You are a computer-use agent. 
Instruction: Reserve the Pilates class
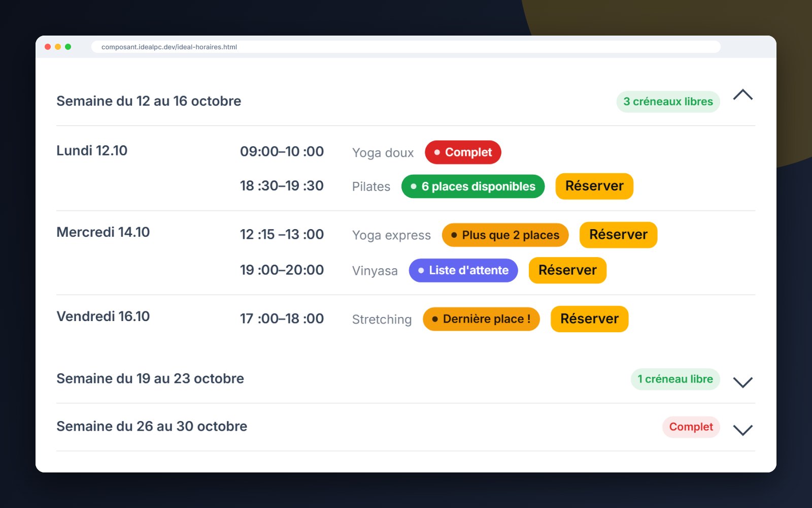[x=594, y=186]
